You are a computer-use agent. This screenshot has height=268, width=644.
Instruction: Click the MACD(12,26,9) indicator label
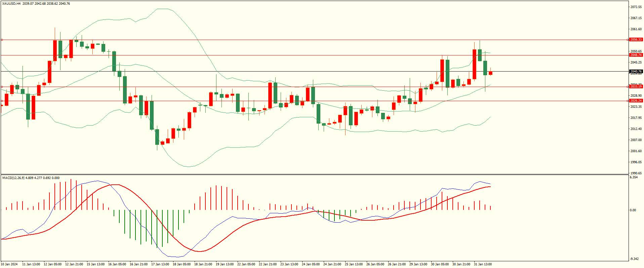tap(13, 178)
